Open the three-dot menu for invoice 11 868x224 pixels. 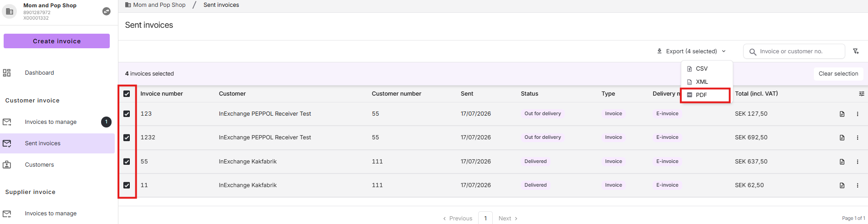858,185
